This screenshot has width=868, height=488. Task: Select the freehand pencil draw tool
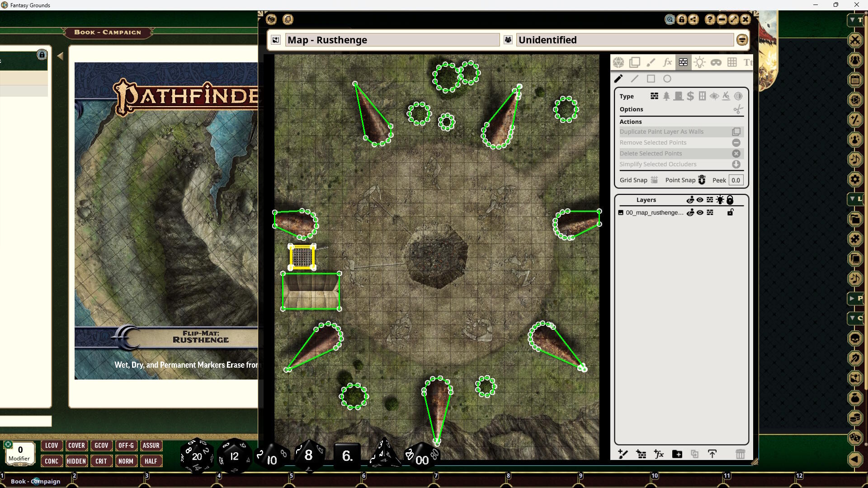618,79
